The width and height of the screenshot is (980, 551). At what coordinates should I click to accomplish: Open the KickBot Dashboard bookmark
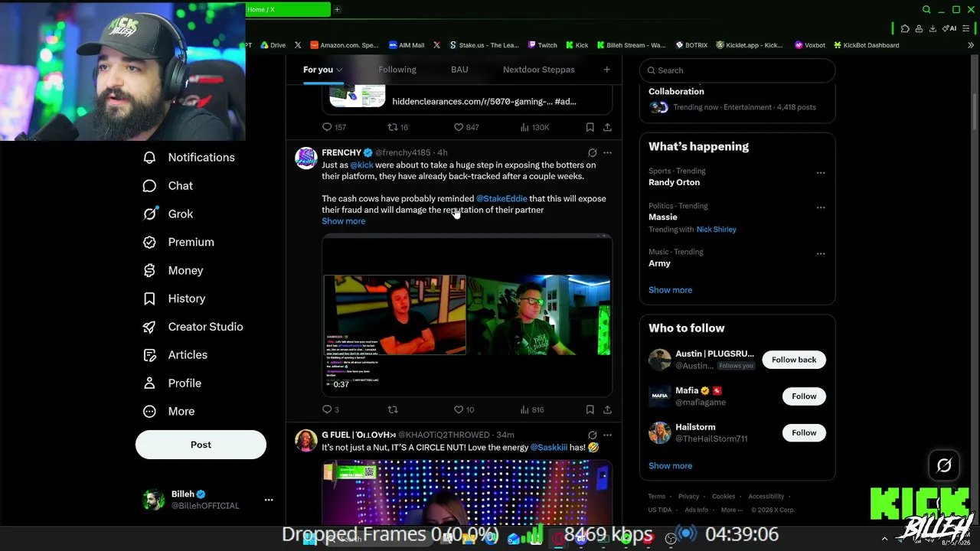click(x=866, y=45)
